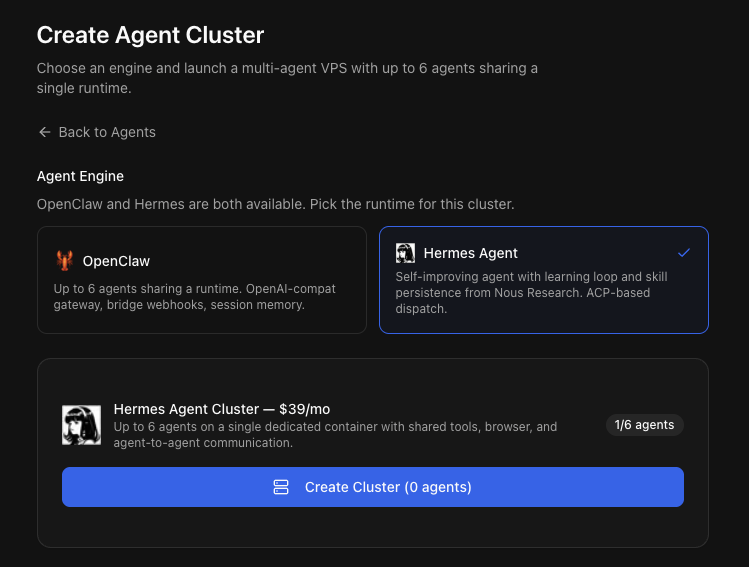Click the cluster description about shared tools, browser
This screenshot has width=749, height=567.
[335, 435]
